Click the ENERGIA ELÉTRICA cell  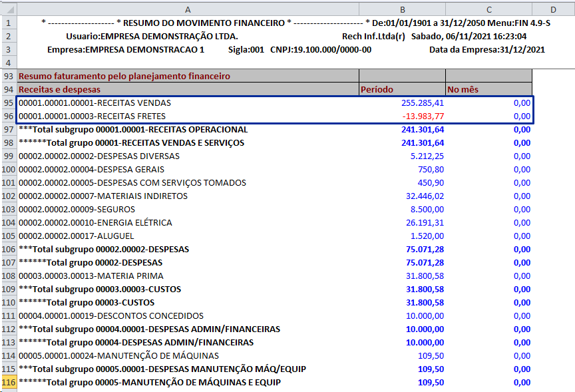click(x=95, y=222)
